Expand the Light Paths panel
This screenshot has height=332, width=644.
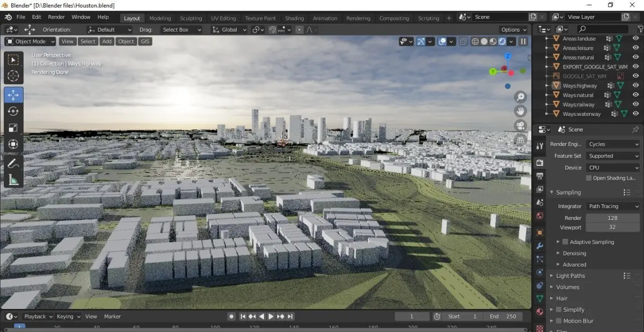(x=570, y=276)
